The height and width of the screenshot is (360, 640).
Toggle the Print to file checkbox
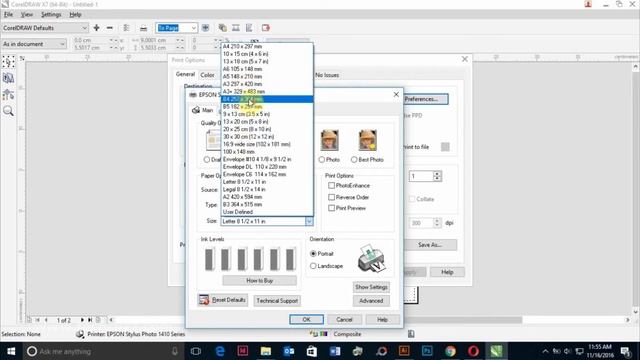click(445, 147)
